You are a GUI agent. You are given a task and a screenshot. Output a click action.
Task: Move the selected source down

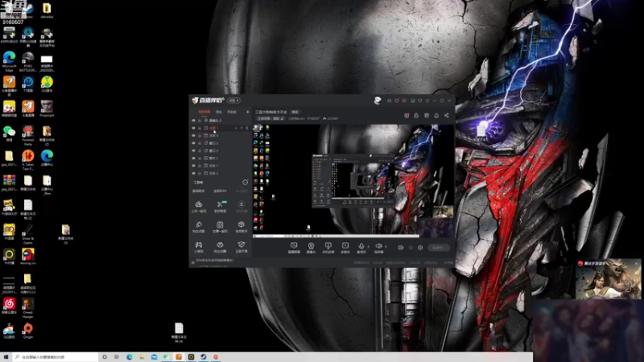coord(241,128)
